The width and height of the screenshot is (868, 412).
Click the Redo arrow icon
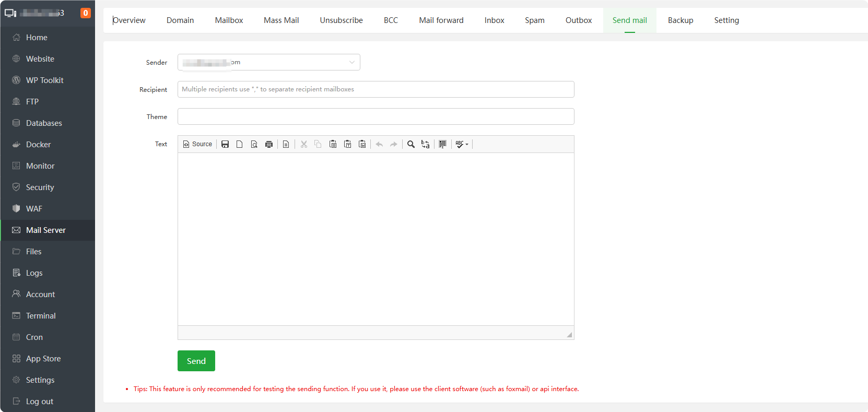coord(394,144)
